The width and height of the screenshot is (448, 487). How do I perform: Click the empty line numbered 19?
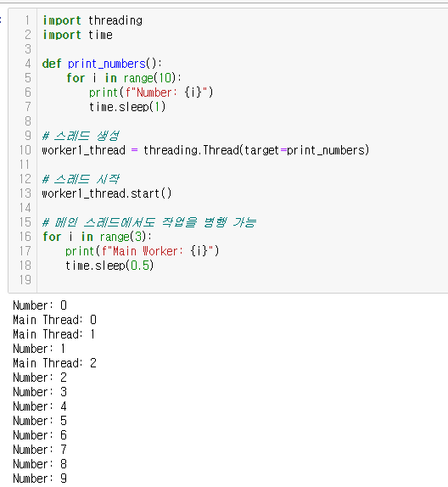243,280
